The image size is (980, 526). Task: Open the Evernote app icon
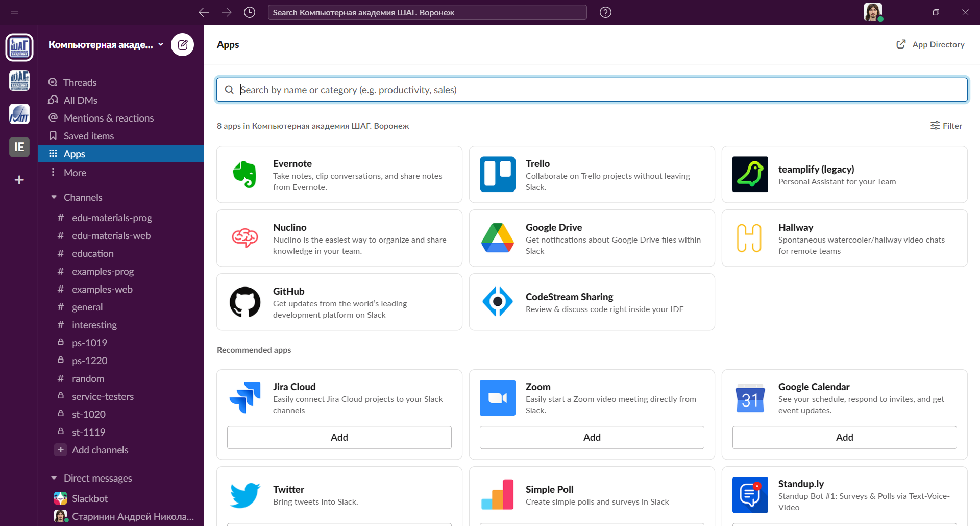tap(245, 174)
